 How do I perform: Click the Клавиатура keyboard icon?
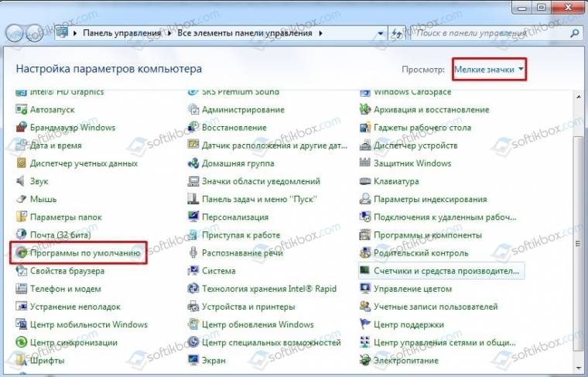365,181
